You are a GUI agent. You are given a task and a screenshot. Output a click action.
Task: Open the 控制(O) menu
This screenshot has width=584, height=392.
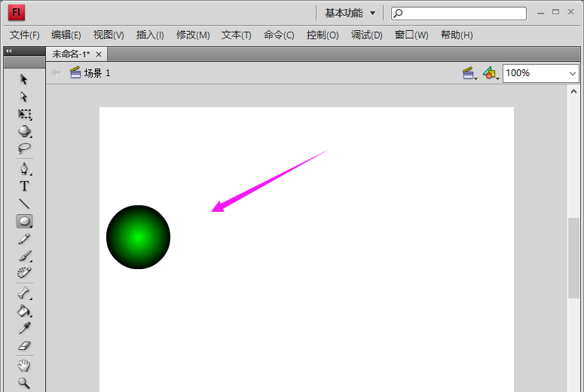[323, 35]
